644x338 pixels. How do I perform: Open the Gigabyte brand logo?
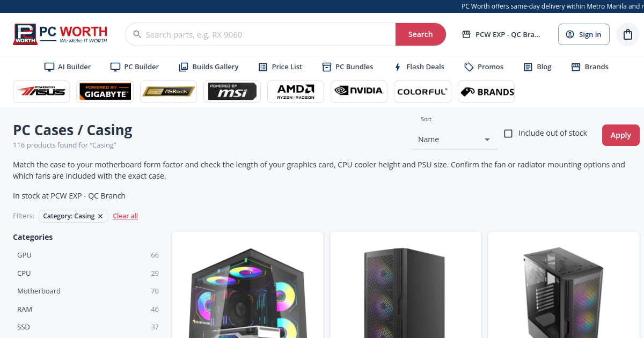pyautogui.click(x=105, y=92)
